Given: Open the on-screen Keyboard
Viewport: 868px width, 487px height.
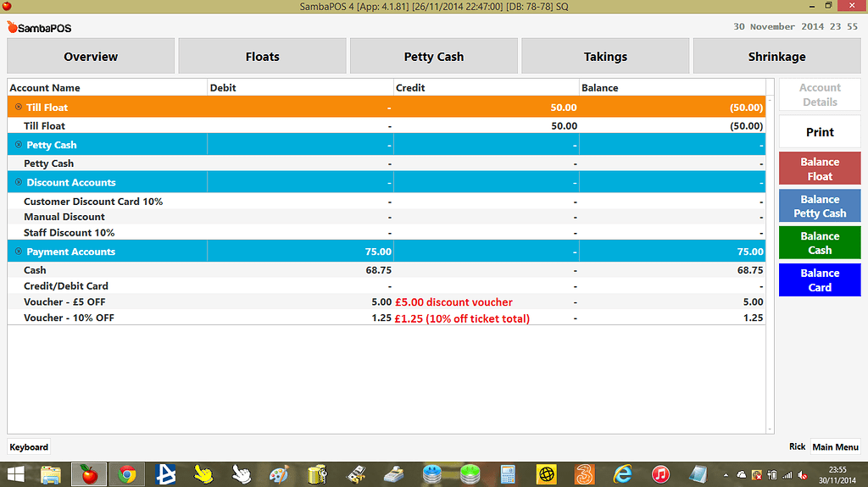Looking at the screenshot, I should 29,447.
